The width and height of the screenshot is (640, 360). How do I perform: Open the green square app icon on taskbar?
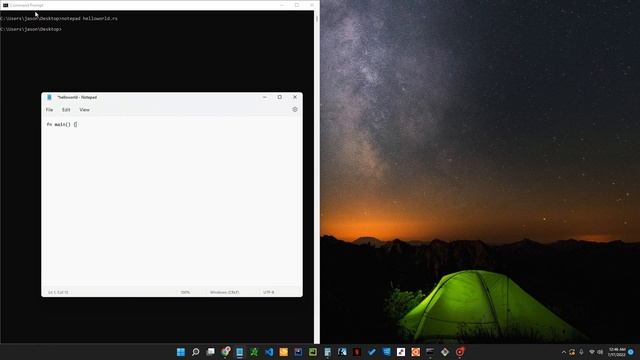313,352
